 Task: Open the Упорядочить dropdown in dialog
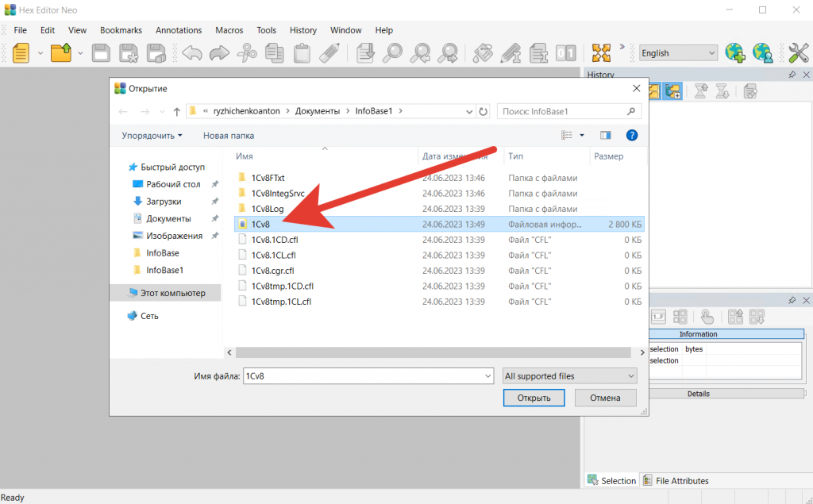click(x=152, y=136)
